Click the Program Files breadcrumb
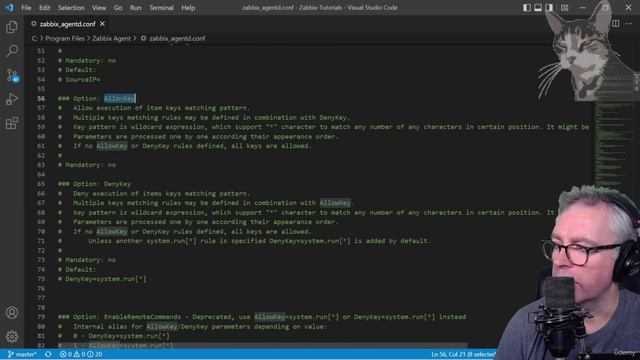 click(64, 38)
